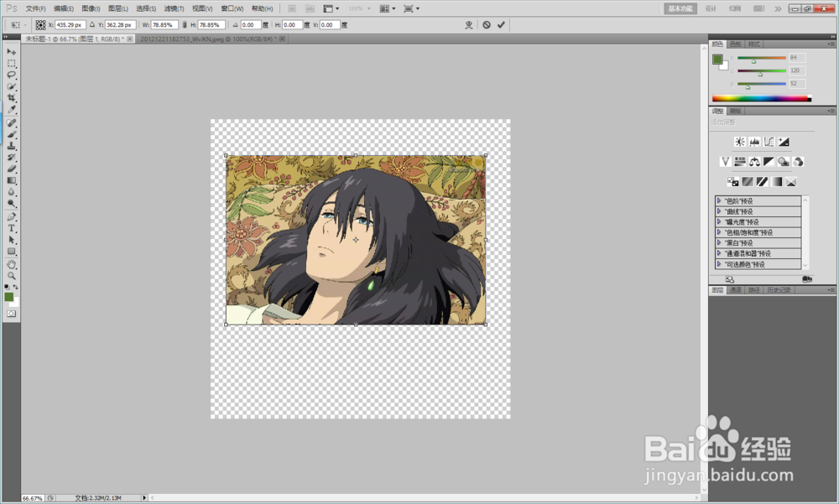Viewport: 839px width, 504px height.
Task: Expand the "色阶" presets group
Action: click(719, 200)
